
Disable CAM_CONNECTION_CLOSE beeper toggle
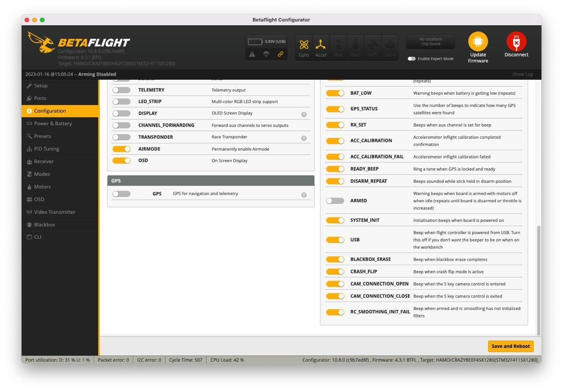[x=335, y=296]
